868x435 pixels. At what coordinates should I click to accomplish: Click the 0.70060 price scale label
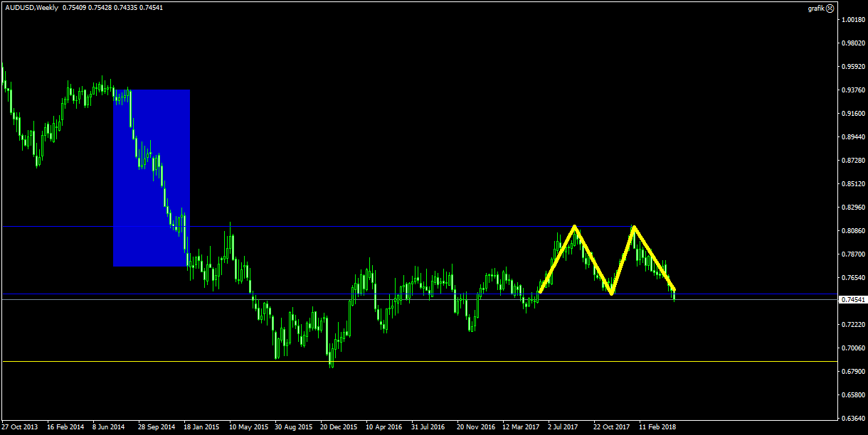[853, 348]
